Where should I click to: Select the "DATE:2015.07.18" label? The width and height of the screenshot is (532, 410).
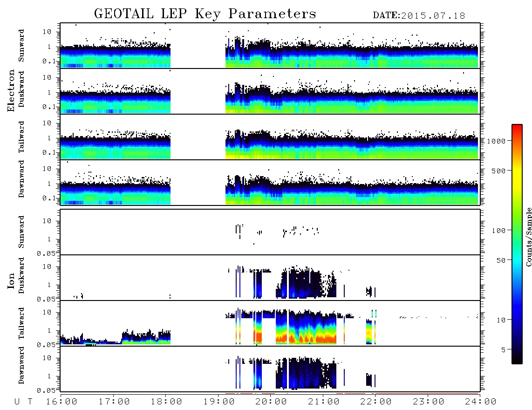[419, 16]
